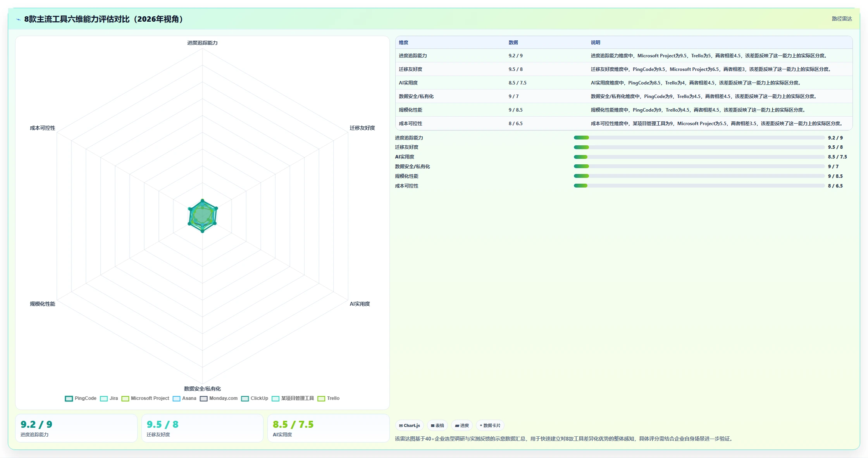Click the AI实用度 axis label on radar

pos(360,304)
